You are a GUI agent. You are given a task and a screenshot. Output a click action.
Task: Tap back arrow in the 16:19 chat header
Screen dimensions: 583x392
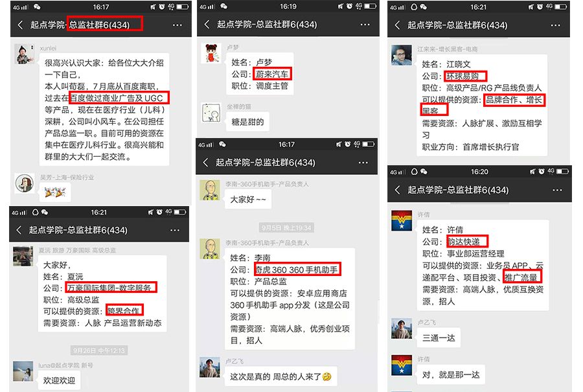coord(207,25)
